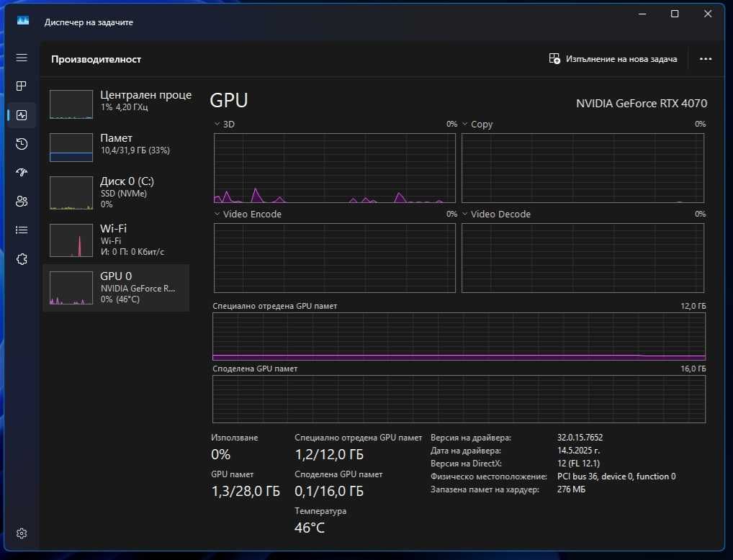Viewport: 733px width, 560px height.
Task: Select the Performance page icon
Action: [x=22, y=115]
